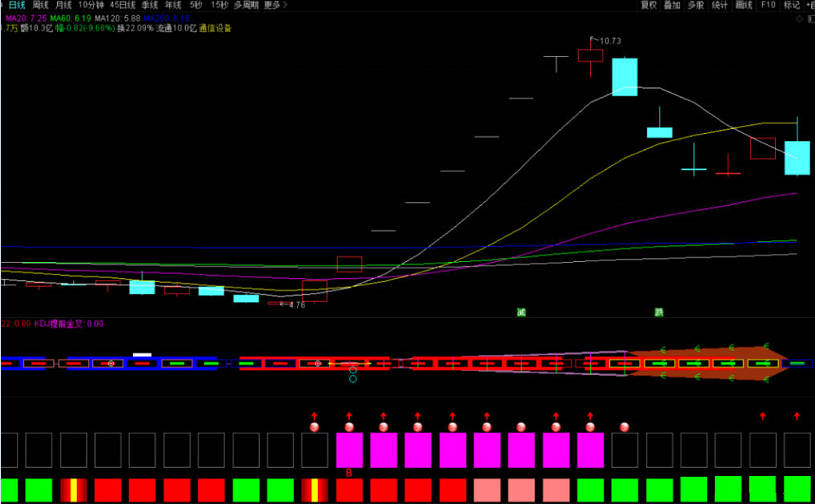Select the 45日线 period tab
815x504 pixels.
123,5
